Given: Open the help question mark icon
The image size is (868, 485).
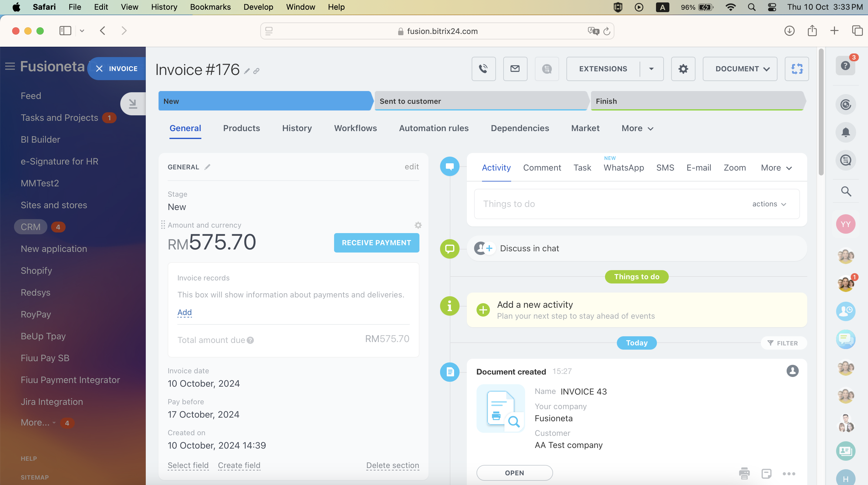Looking at the screenshot, I should pos(845,65).
